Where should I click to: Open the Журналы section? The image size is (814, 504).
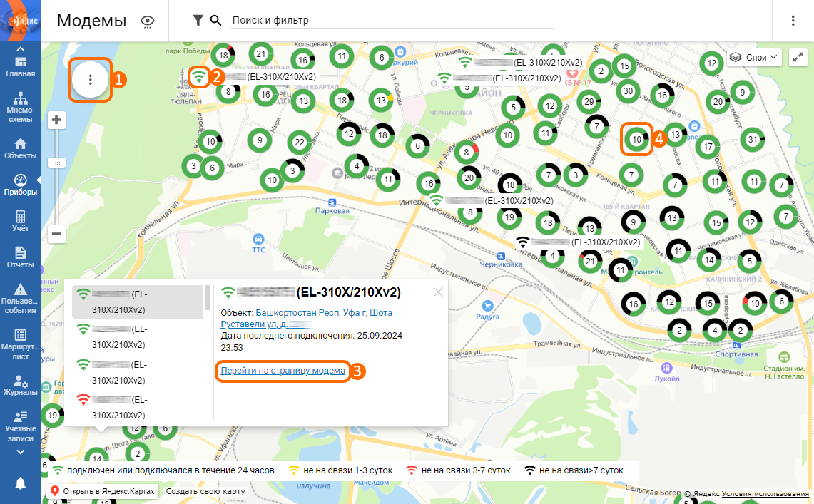(20, 385)
